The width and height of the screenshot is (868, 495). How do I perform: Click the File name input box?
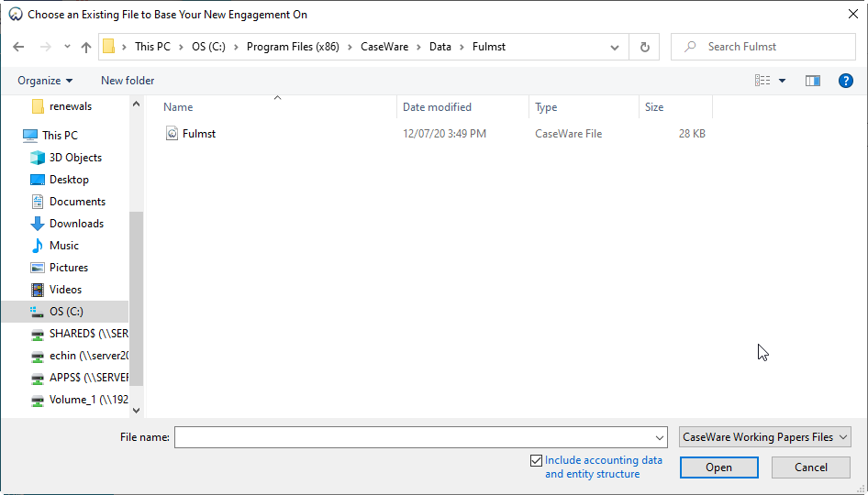414,437
